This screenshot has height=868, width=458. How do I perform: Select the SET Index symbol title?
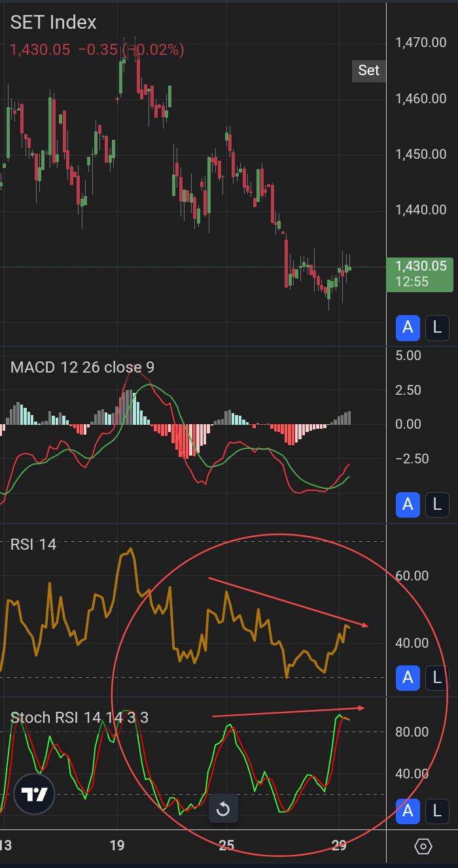tap(53, 22)
